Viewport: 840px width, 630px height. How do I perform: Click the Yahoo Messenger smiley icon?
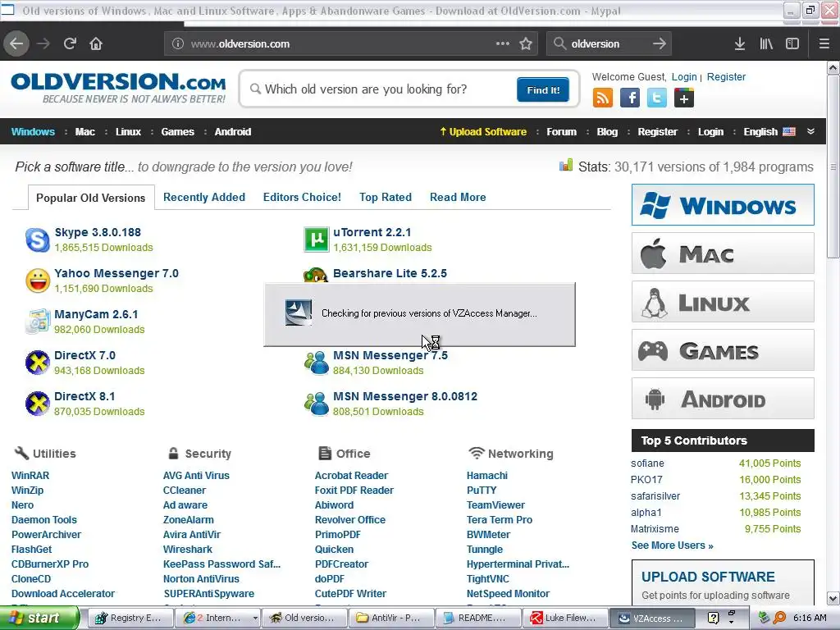[x=38, y=281]
